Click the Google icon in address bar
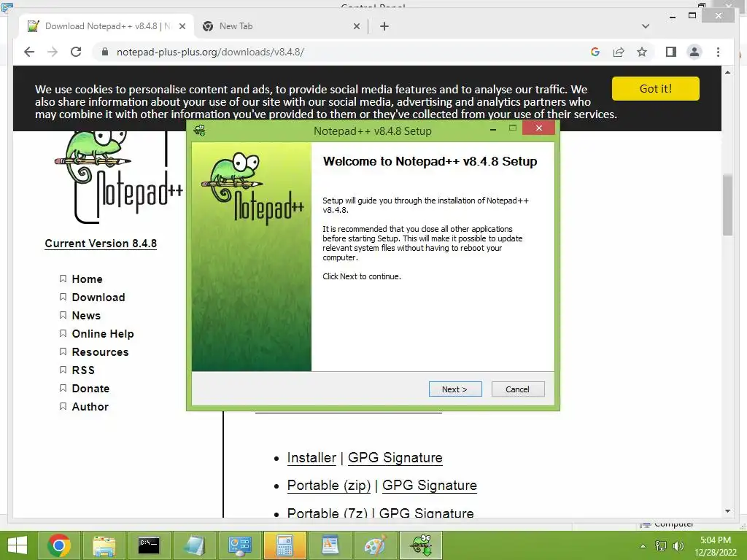The image size is (747, 560). 595,52
